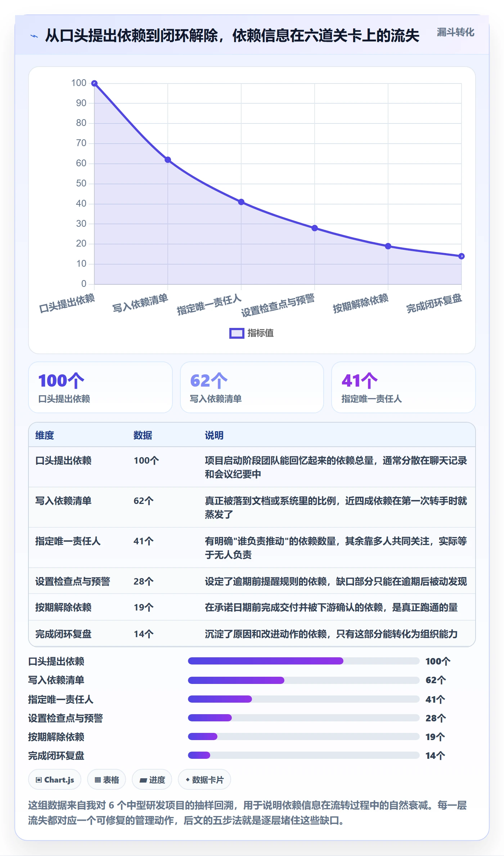Click the 按期解除依赖 cell in the table

(x=63, y=608)
